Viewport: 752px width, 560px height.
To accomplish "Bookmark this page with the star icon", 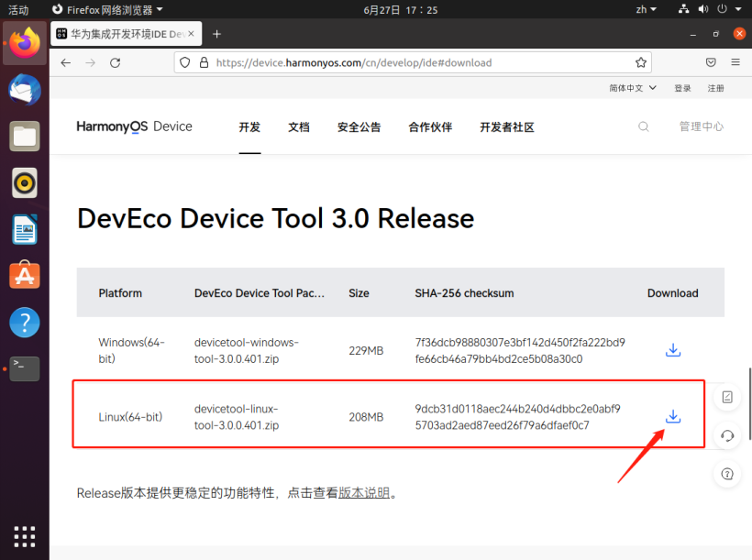I will (x=641, y=62).
